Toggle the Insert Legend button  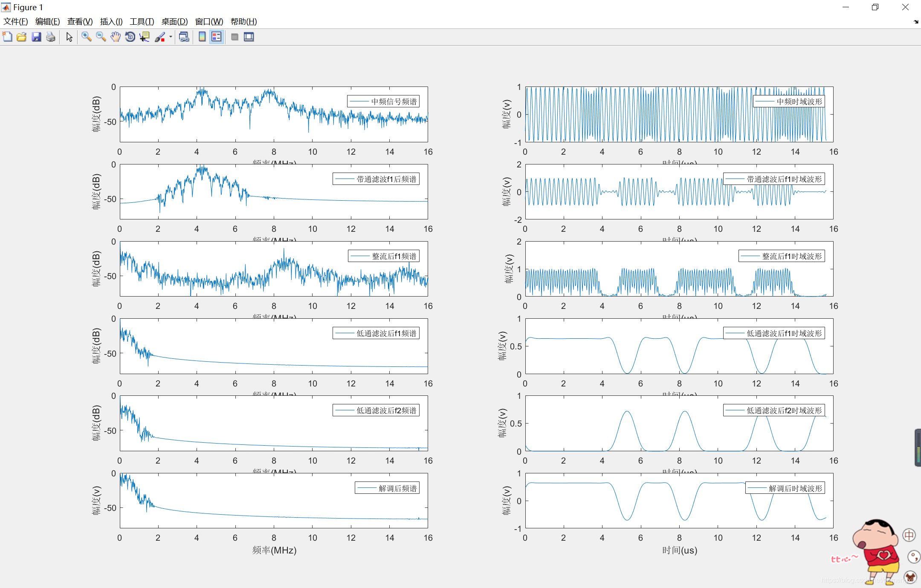(217, 37)
